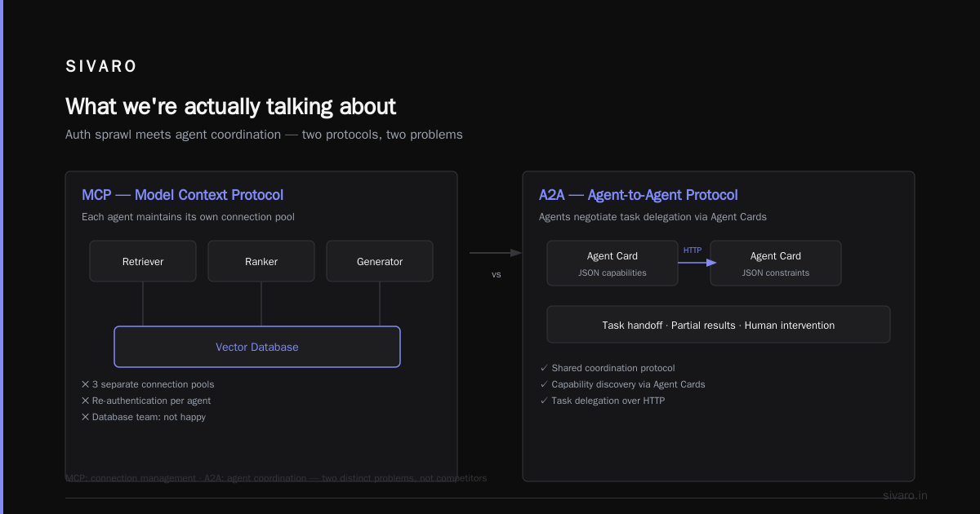
Task: Click the SIVARO logo text
Action: tap(101, 67)
